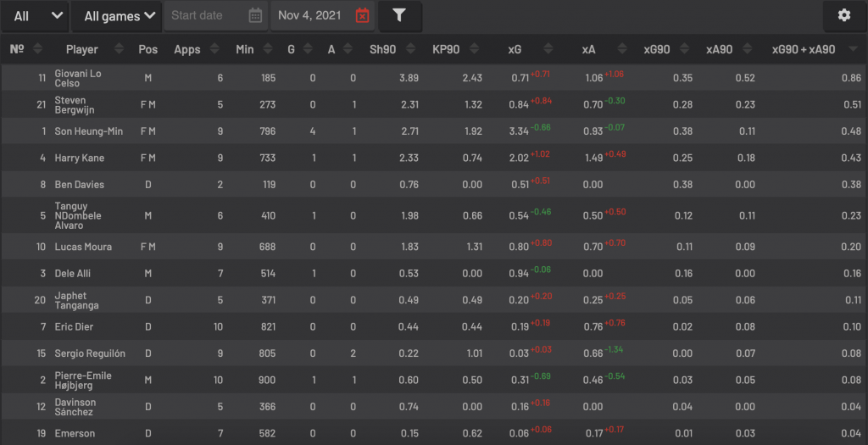Click the Apps column header
Viewport: 868px width, 445px height.
(x=187, y=49)
